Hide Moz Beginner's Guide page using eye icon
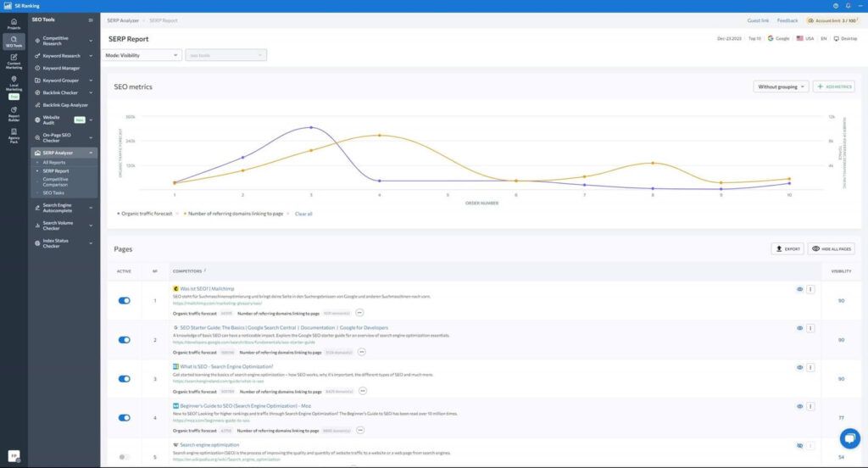This screenshot has height=468, width=868. pyautogui.click(x=799, y=406)
